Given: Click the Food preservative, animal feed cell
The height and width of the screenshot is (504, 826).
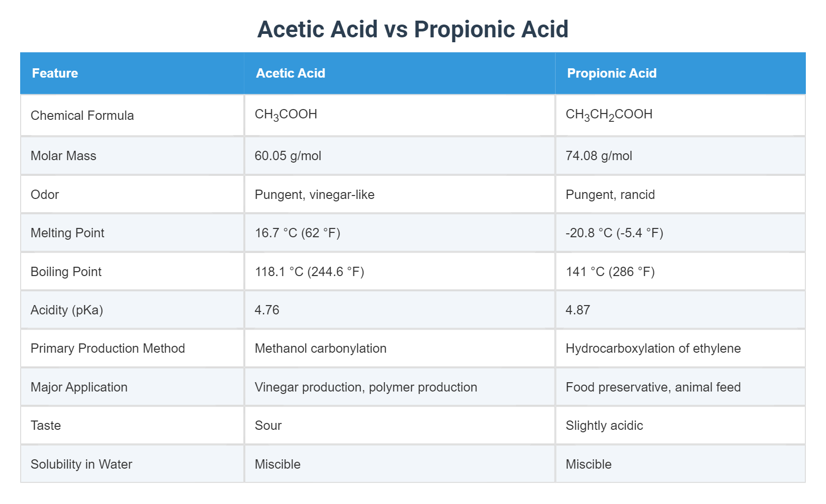Looking at the screenshot, I should (653, 387).
